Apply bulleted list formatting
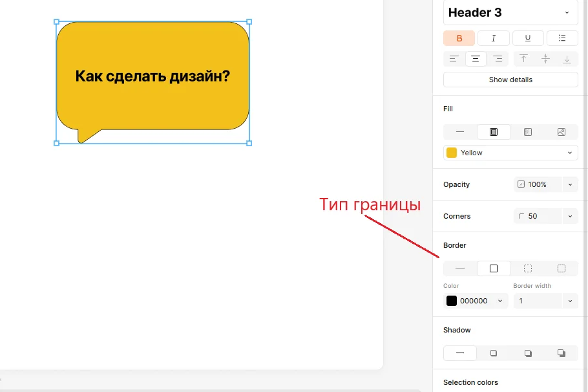Screen dimensions: 588x392 562,38
